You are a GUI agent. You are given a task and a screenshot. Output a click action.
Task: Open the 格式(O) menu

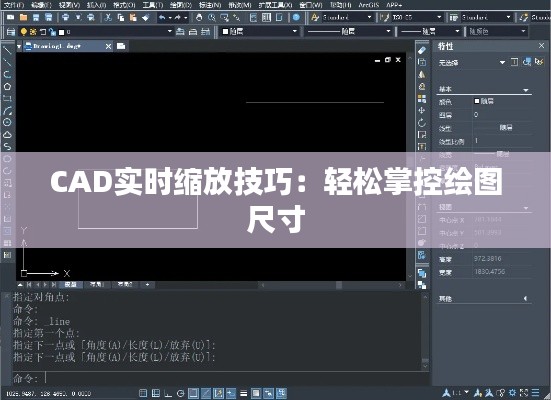pos(124,5)
